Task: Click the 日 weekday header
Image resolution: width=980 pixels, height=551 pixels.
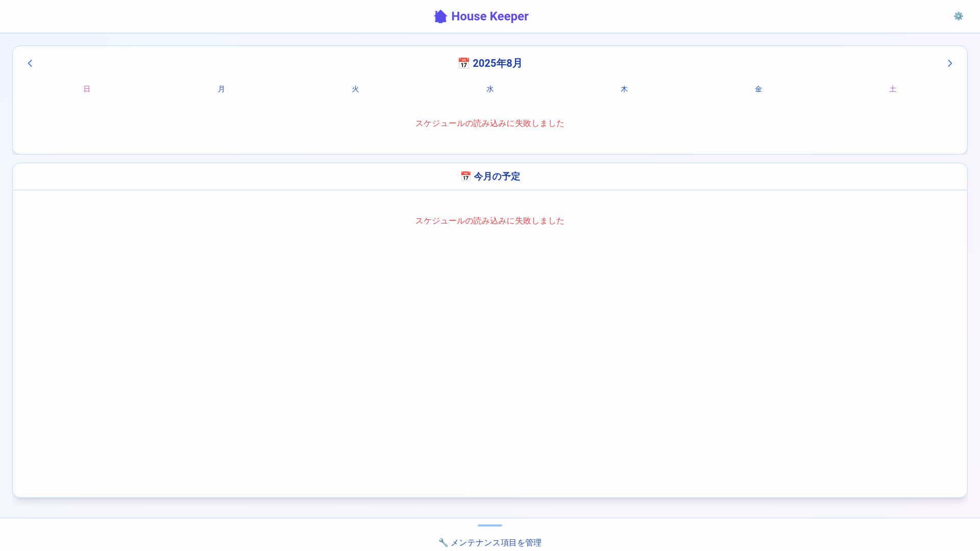Action: (x=87, y=89)
